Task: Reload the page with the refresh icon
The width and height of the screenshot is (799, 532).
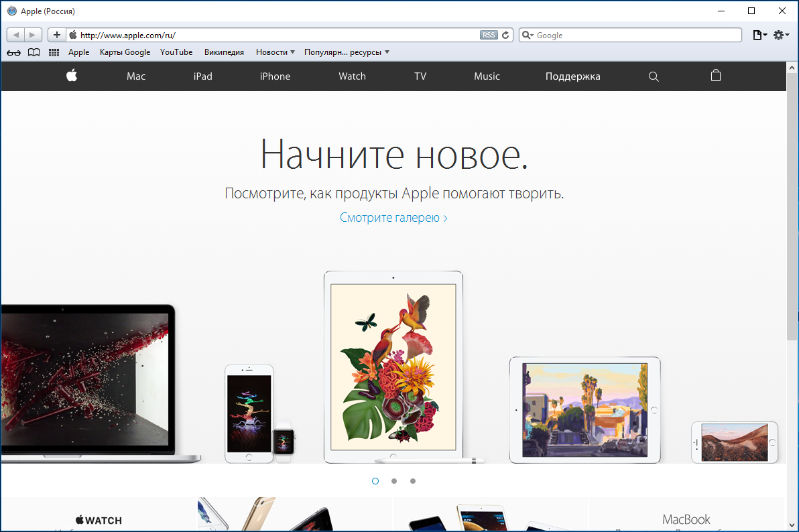Action: (x=505, y=35)
